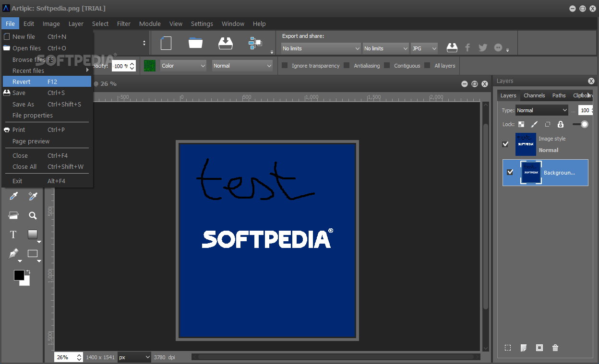Switch to the Channels tab

[x=534, y=95]
